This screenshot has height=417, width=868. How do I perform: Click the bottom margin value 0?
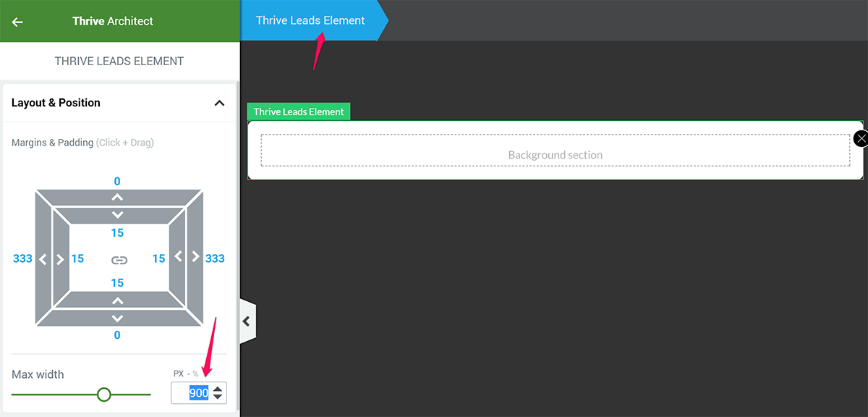click(x=117, y=335)
